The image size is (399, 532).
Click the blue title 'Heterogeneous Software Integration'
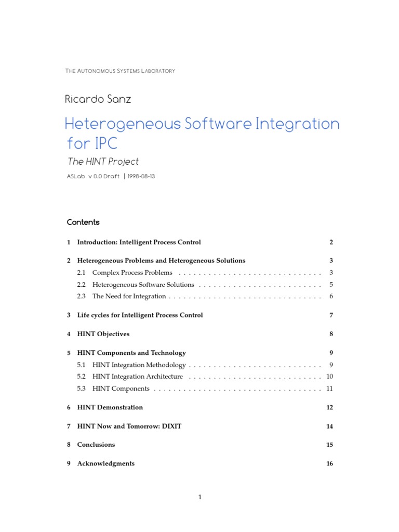tap(202, 124)
